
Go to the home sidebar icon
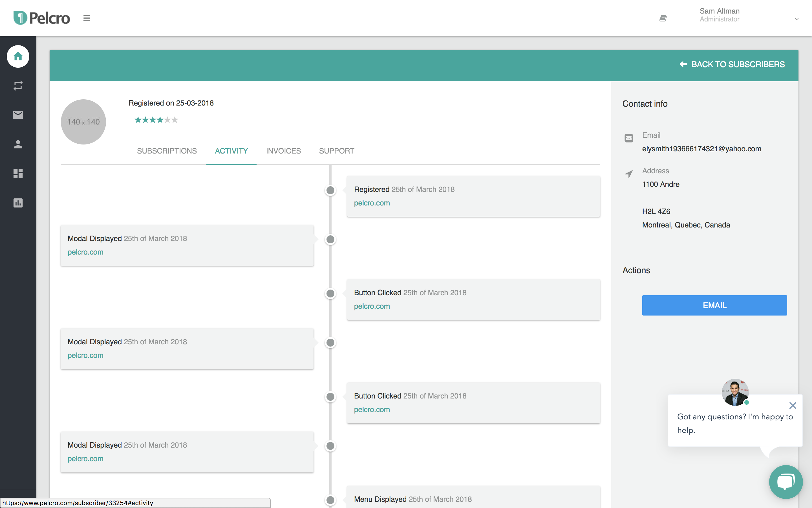(18, 56)
